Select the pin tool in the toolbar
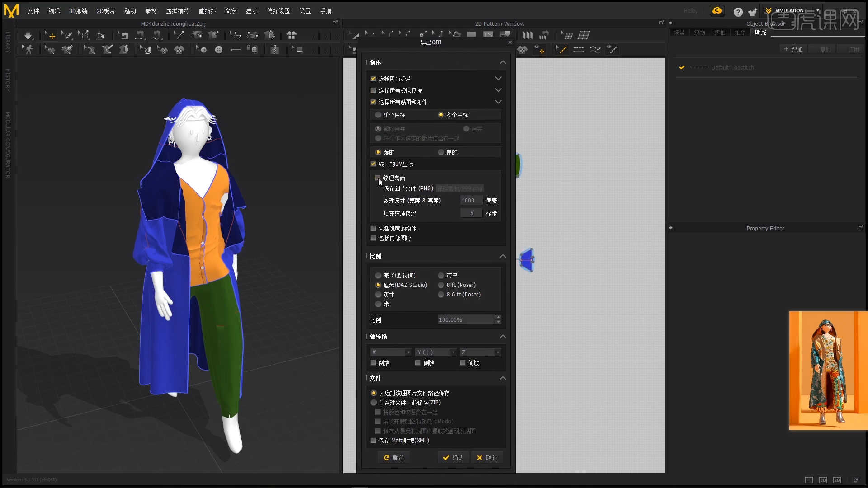868x488 pixels. pyautogui.click(x=179, y=35)
